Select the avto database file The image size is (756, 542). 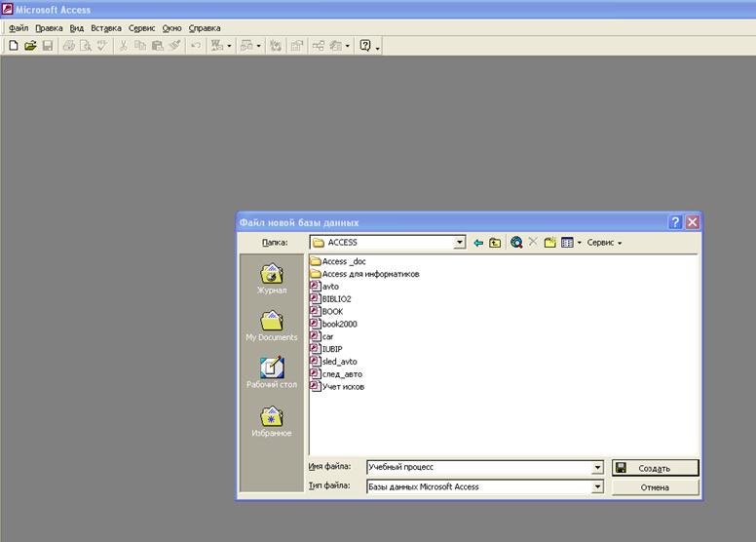pyautogui.click(x=324, y=287)
